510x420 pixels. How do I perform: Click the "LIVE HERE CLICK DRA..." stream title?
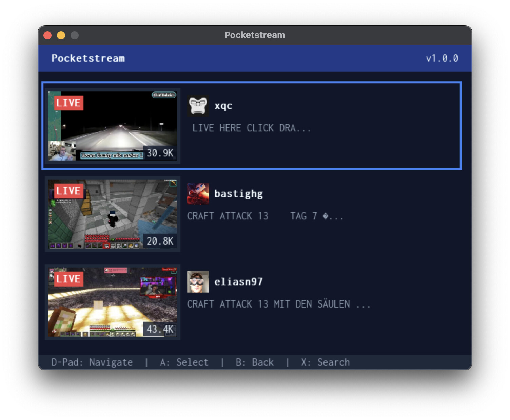pyautogui.click(x=251, y=128)
